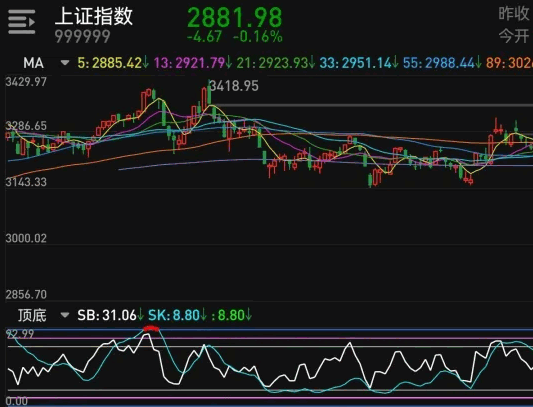Tap the 昨收 label
This screenshot has height=407, width=533.
514,14
